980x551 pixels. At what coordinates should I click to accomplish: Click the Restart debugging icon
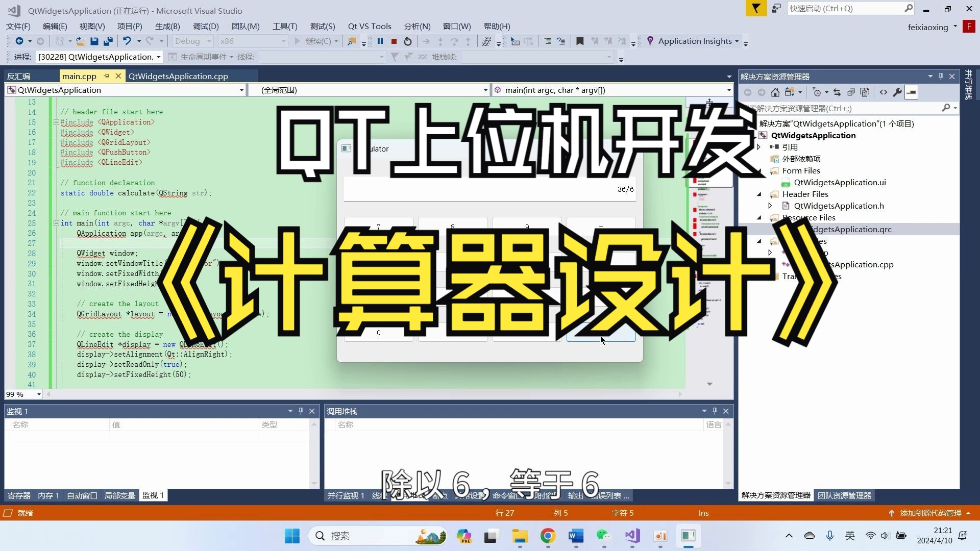click(407, 41)
